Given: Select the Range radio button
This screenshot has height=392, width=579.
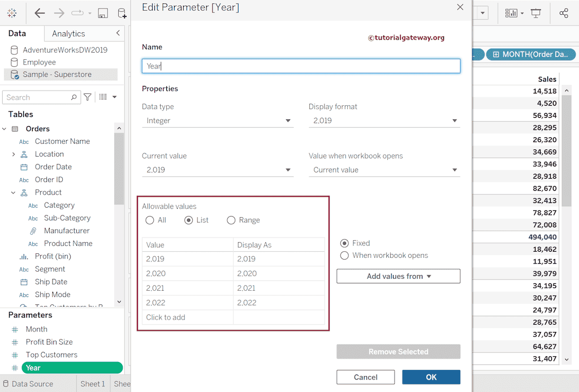Looking at the screenshot, I should pos(231,221).
